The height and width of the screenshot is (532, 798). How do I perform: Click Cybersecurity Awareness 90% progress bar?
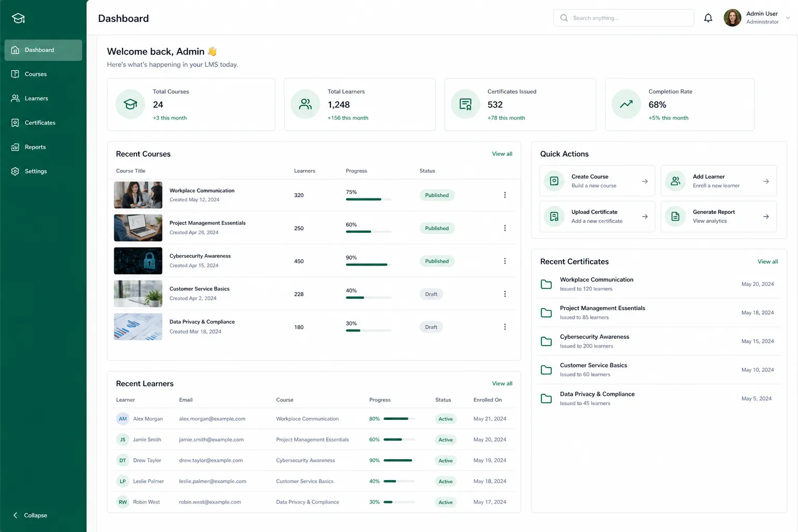point(368,265)
